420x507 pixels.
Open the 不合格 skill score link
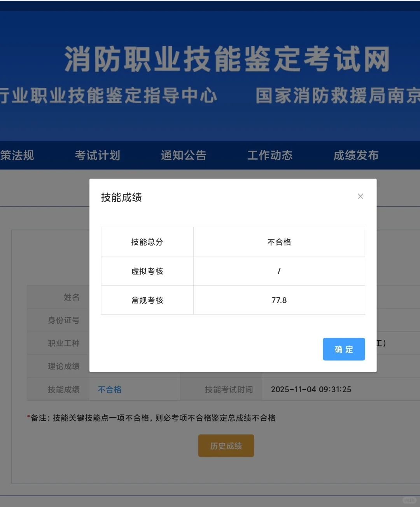coord(109,389)
